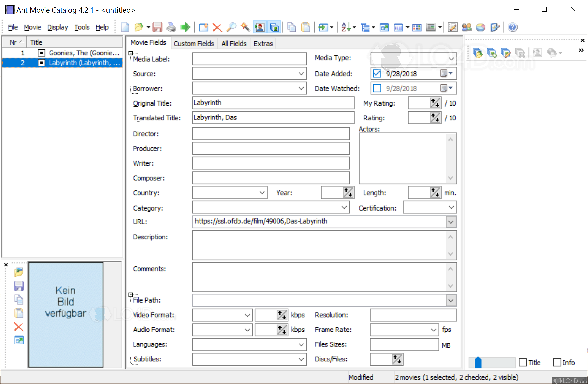This screenshot has width=588, height=384.
Task: Open the Media Type dropdown
Action: [x=451, y=59]
